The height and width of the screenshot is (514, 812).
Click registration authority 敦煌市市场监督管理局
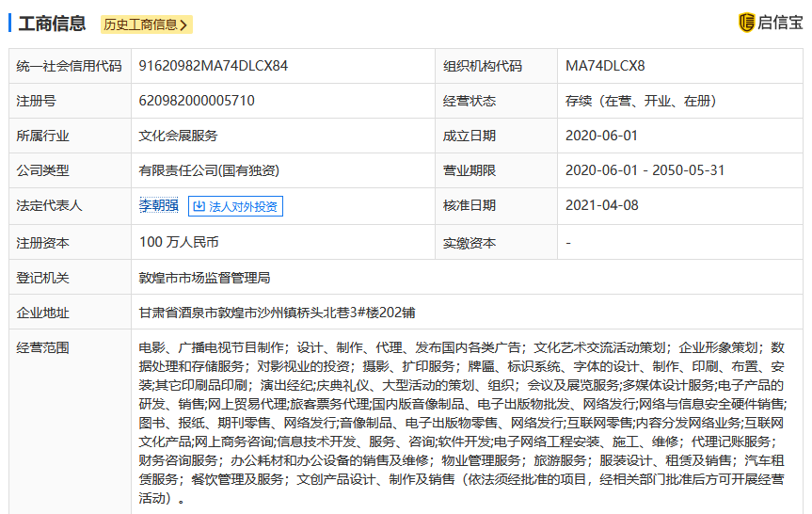click(x=204, y=278)
